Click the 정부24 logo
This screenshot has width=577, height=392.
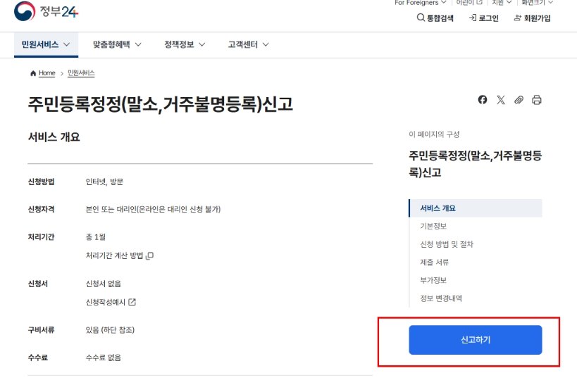46,11
